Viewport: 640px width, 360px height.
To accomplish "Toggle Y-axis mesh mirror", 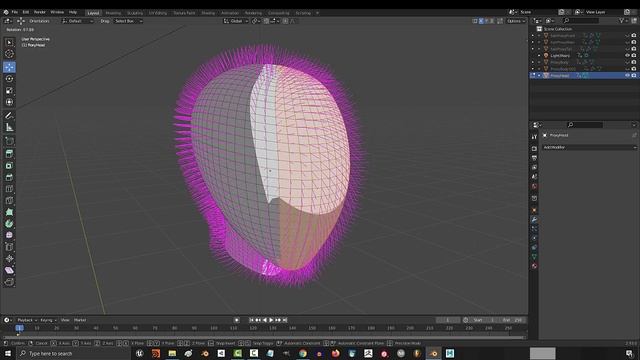I will 487,21.
